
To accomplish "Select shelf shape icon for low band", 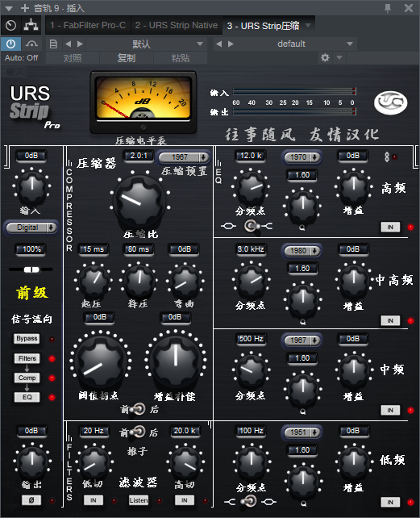I will click(230, 502).
